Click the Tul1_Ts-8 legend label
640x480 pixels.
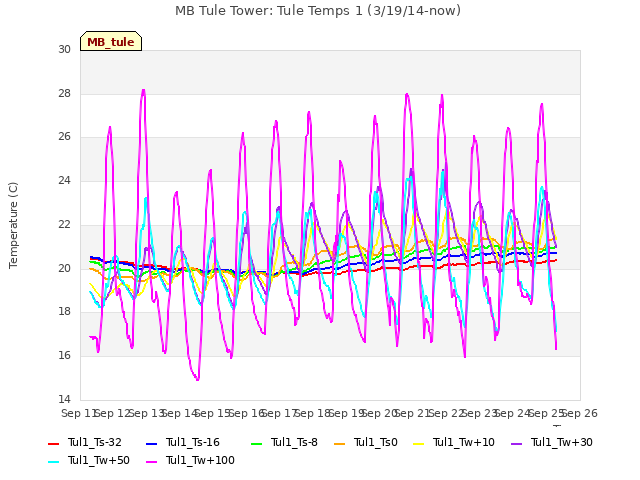tap(294, 442)
